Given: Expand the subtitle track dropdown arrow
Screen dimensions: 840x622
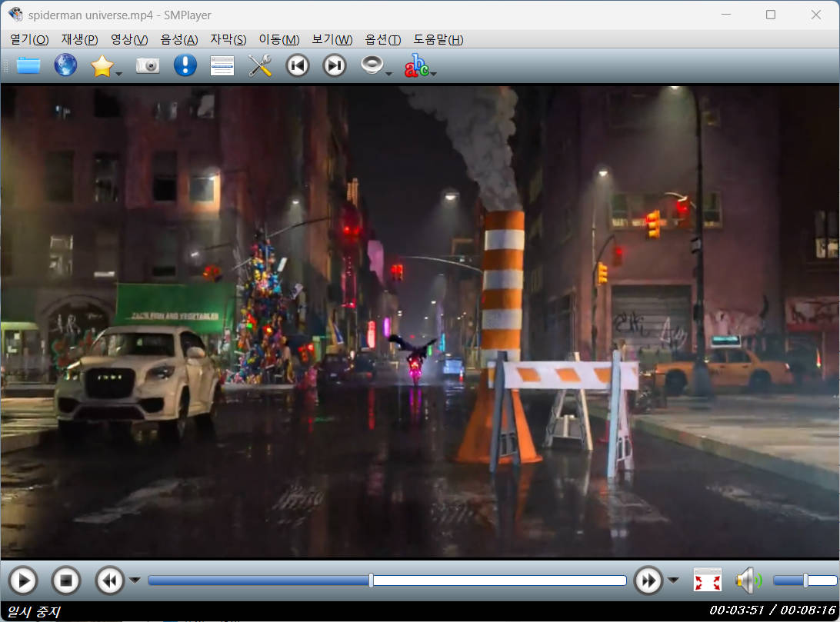Looking at the screenshot, I should tap(433, 73).
